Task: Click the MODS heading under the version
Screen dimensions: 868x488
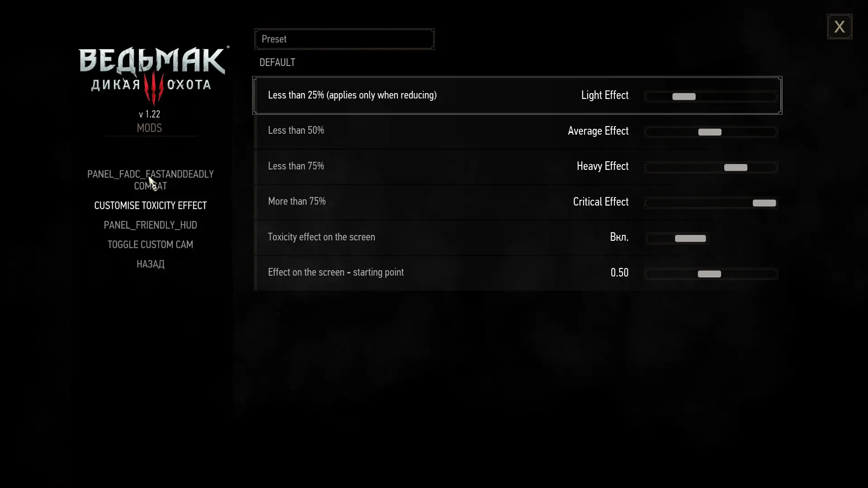Action: point(149,128)
